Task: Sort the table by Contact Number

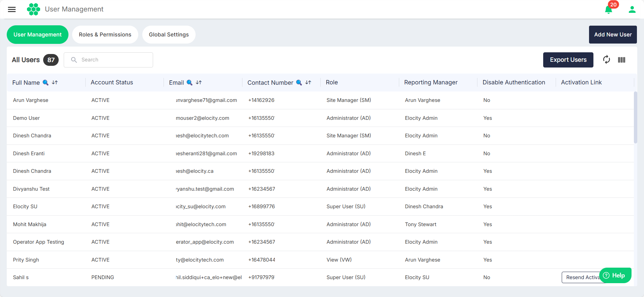Action: (x=308, y=82)
